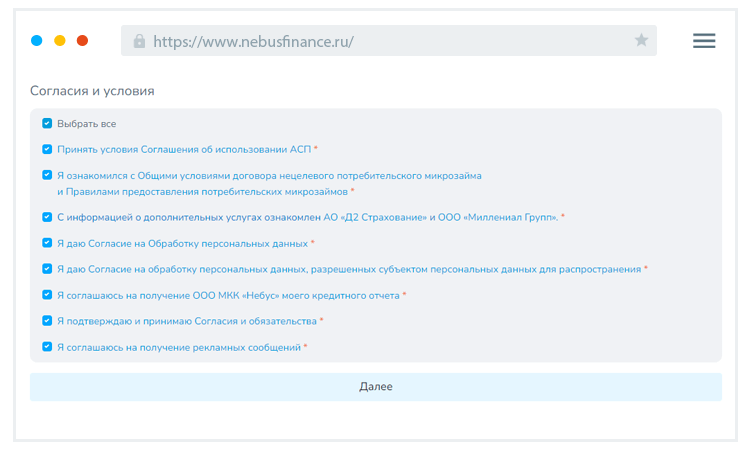Open the hamburger menu

704,41
